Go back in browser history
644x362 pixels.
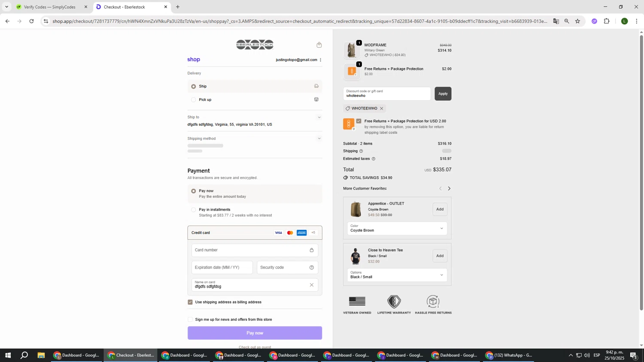click(7, 21)
